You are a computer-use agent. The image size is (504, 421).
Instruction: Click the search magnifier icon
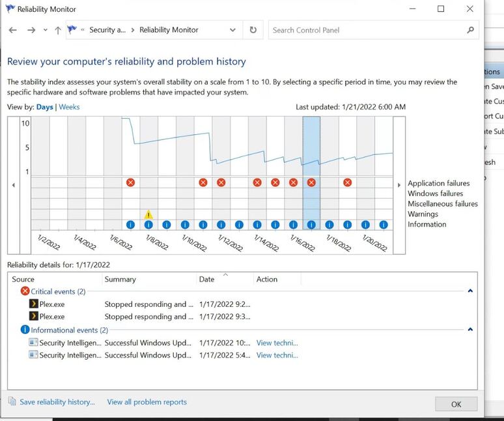coord(470,30)
